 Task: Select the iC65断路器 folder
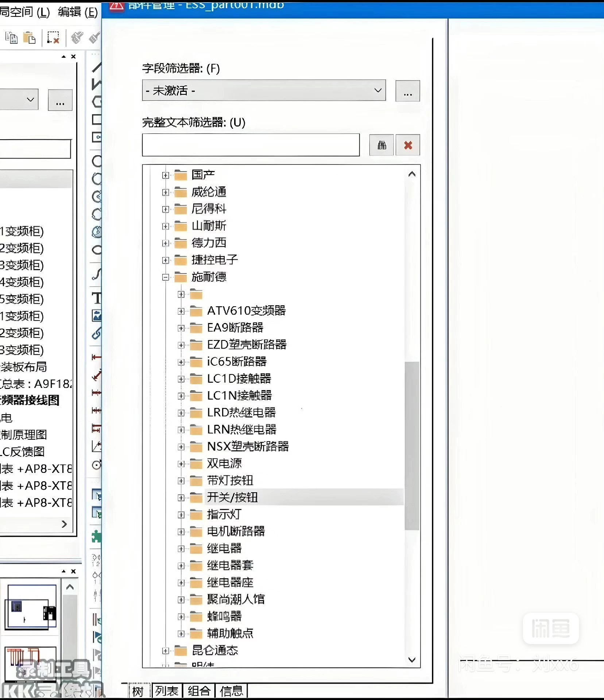point(237,362)
